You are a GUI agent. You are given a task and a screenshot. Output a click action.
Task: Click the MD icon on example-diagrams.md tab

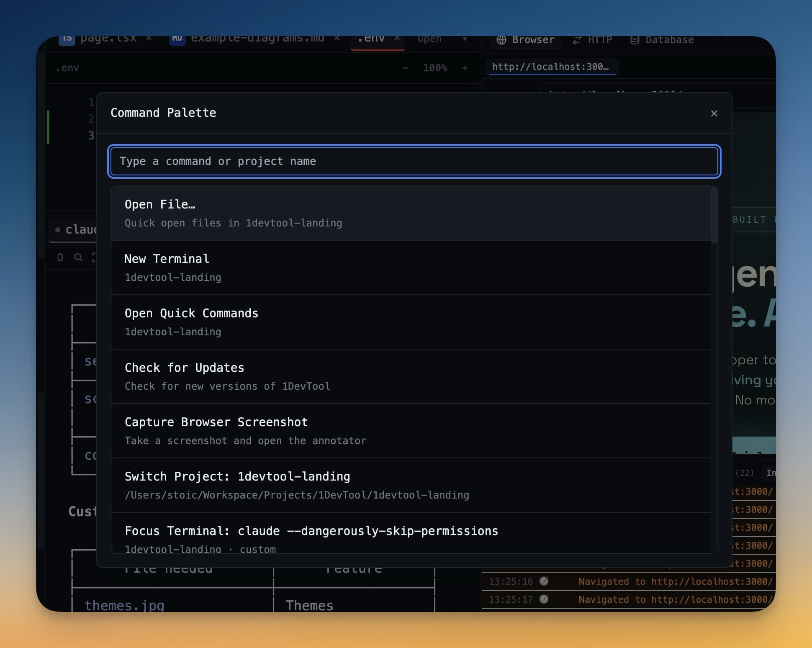pos(177,39)
